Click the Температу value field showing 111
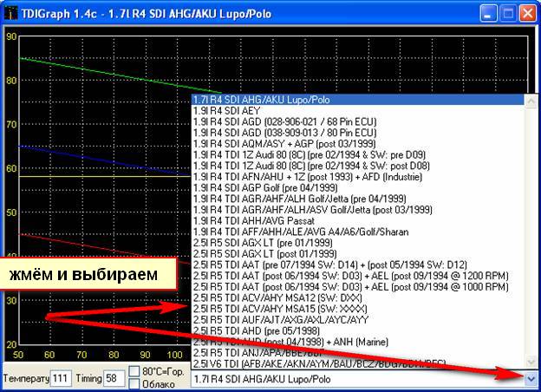Image resolution: width=541 pixels, height=392 pixels. tap(61, 378)
